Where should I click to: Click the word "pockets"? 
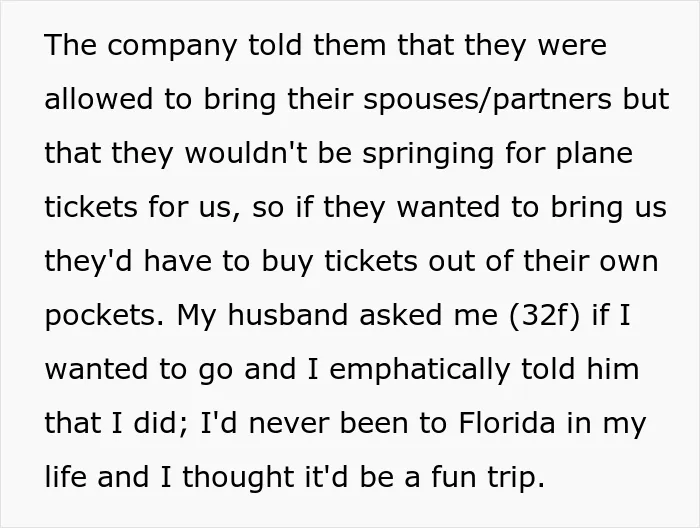coord(100,316)
